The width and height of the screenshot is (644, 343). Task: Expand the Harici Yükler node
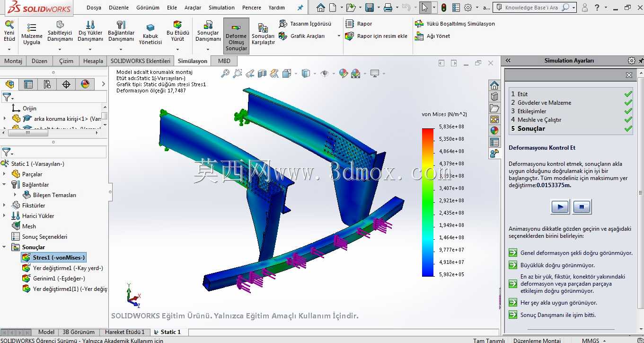[5, 216]
